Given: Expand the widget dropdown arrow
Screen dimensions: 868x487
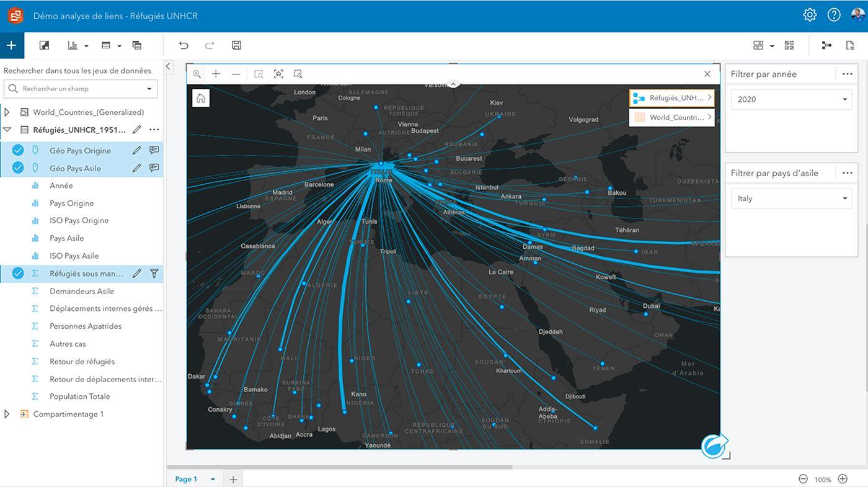Looking at the screenshot, I should coord(772,46).
